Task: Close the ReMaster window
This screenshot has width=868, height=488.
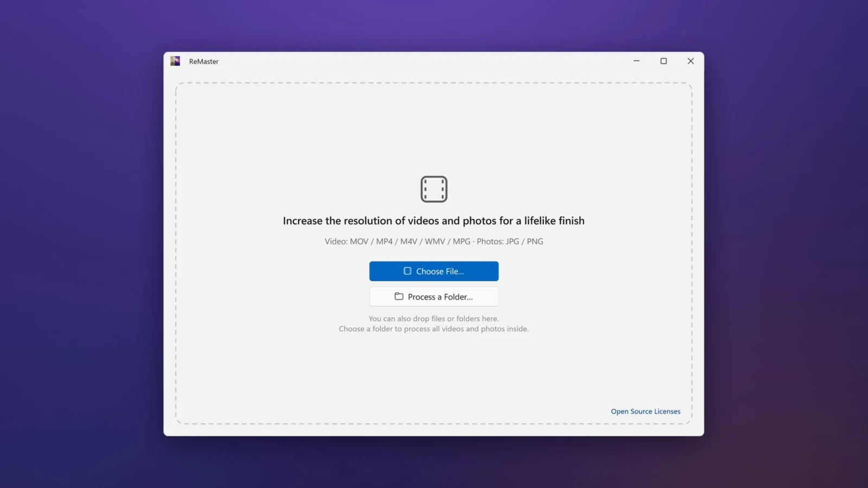Action: 691,61
